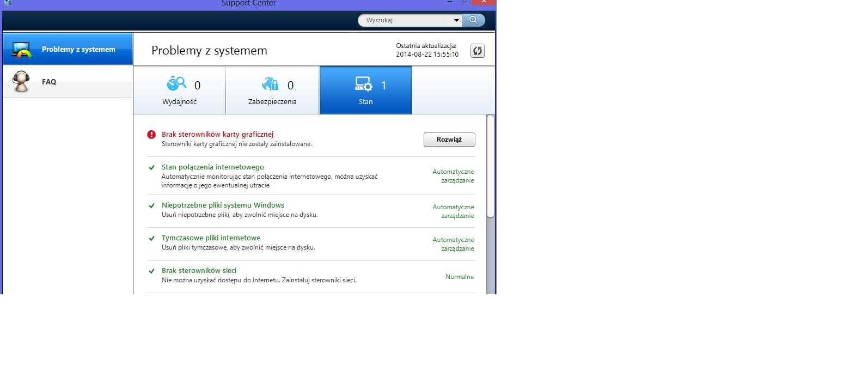
Task: Click the Rozwiąż button
Action: [x=449, y=140]
